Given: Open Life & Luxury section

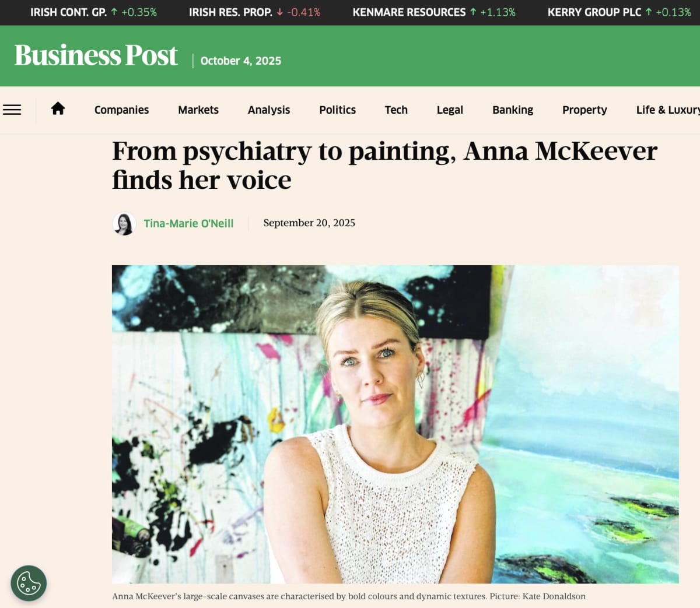Looking at the screenshot, I should 667,110.
